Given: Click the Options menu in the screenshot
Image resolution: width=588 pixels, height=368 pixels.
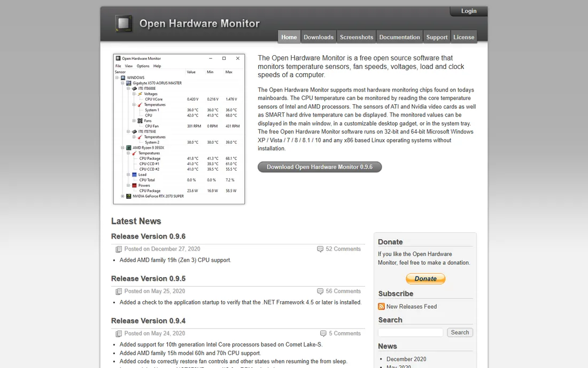Looking at the screenshot, I should [143, 66].
